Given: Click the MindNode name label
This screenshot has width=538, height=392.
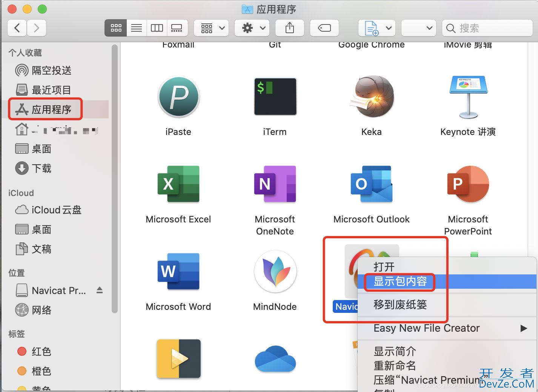Looking at the screenshot, I should [x=275, y=307].
